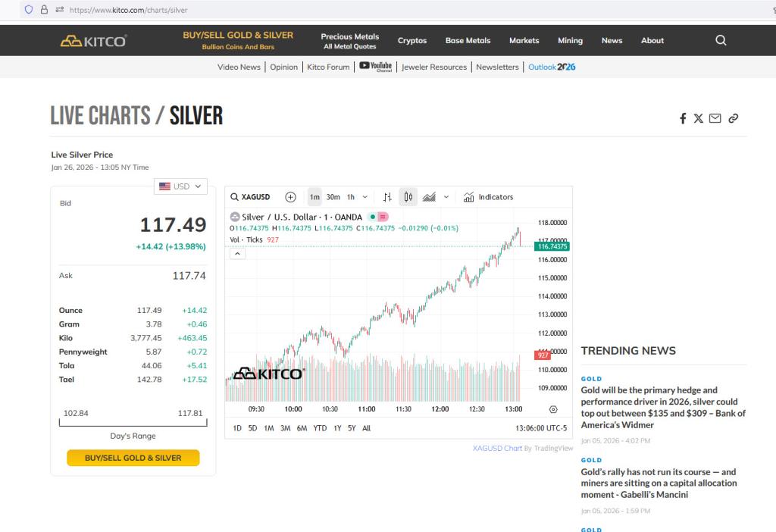Screen dimensions: 776x532
Task: Open the chart settings gear icon
Action: click(x=553, y=409)
